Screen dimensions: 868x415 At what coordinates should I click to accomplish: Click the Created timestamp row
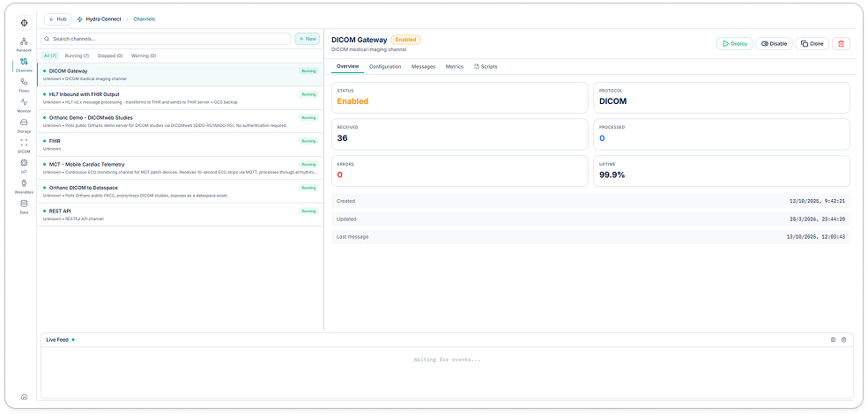pos(590,201)
